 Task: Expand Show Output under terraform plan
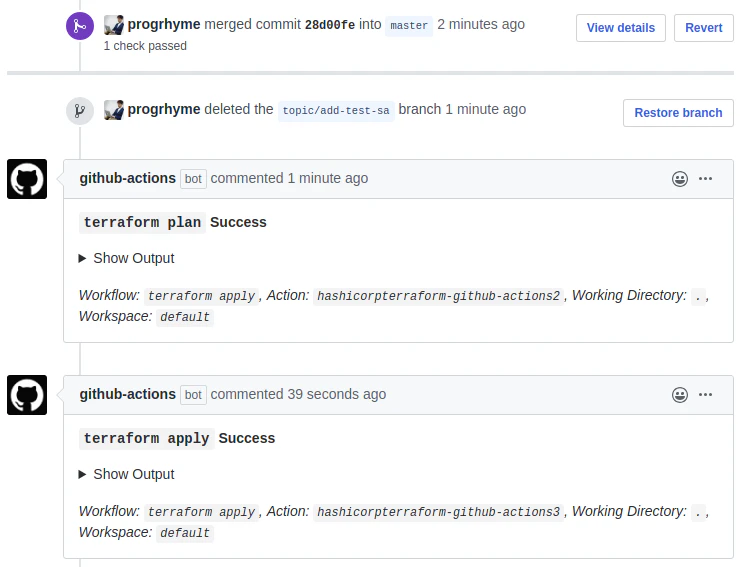pos(127,258)
